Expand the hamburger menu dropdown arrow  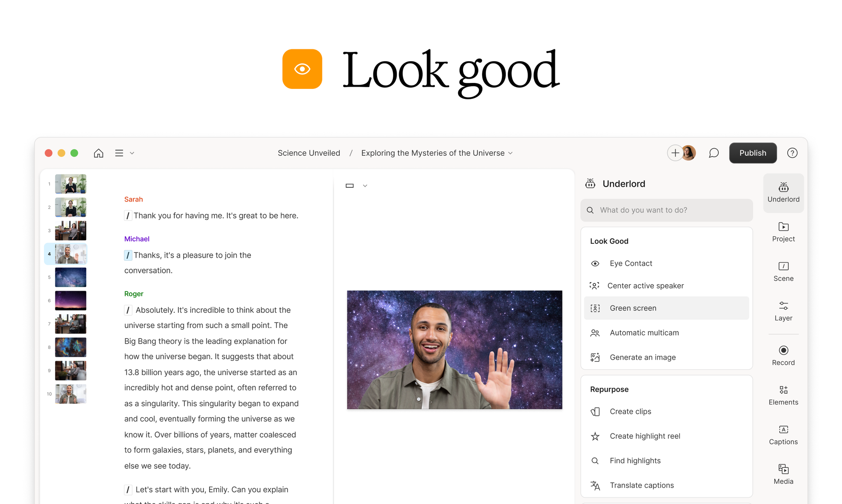132,153
